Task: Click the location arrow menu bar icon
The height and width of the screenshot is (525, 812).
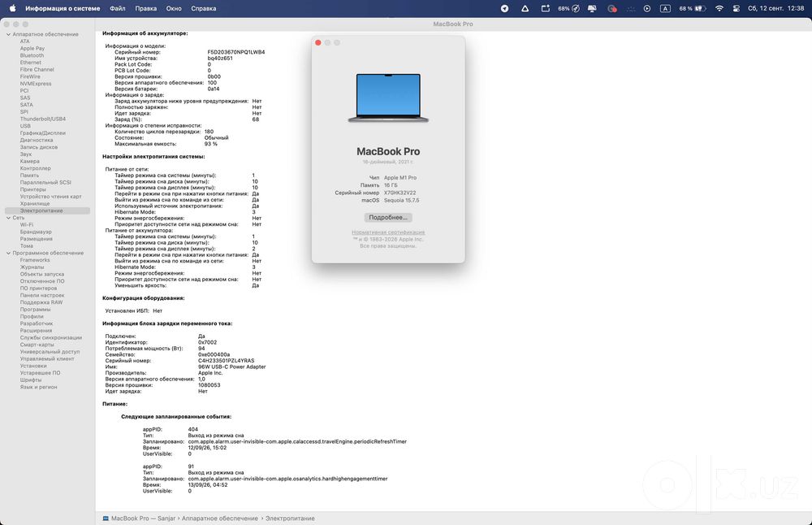Action: coord(504,8)
